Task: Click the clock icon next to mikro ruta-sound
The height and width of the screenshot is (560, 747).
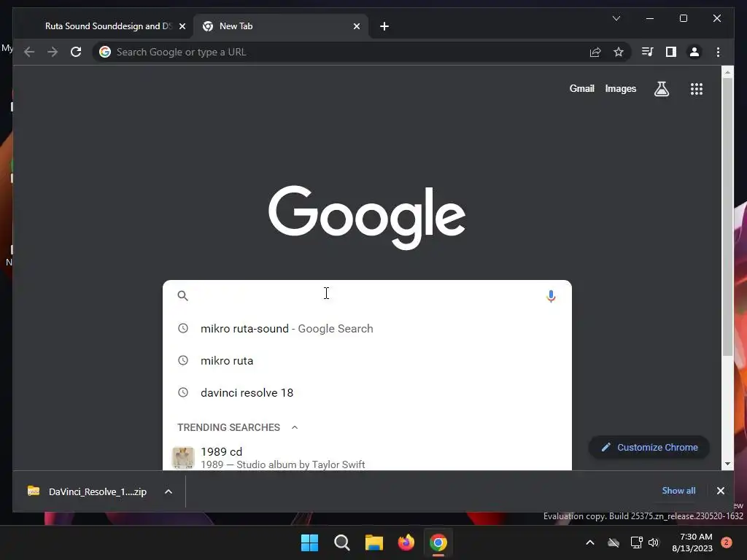Action: coord(183,328)
